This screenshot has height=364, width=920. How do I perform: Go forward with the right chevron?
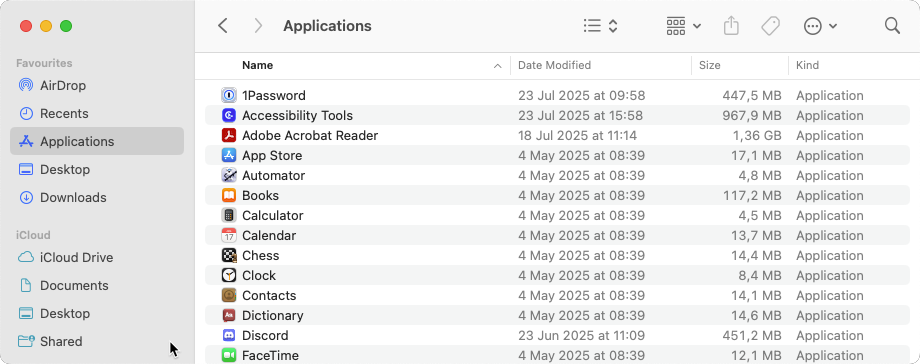click(258, 26)
